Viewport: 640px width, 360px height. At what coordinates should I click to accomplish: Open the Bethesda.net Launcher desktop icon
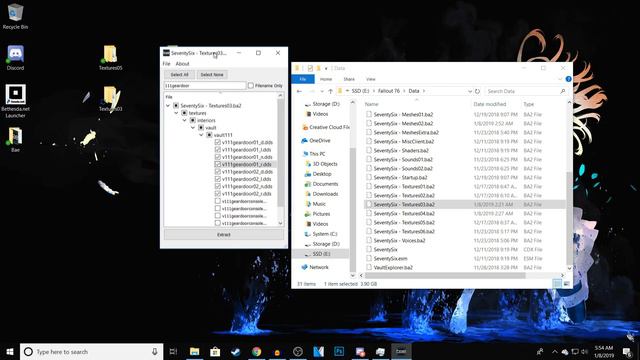click(x=16, y=101)
